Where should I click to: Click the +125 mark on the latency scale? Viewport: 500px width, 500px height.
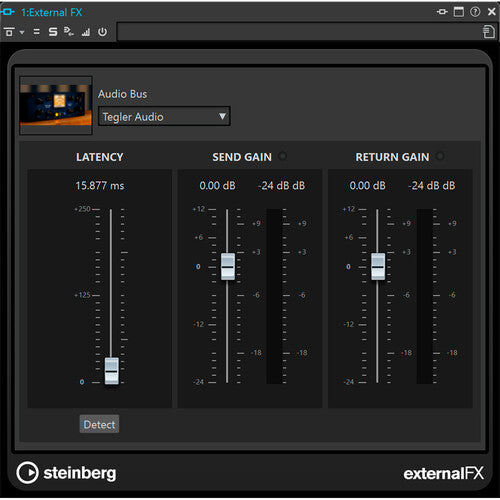pyautogui.click(x=82, y=295)
